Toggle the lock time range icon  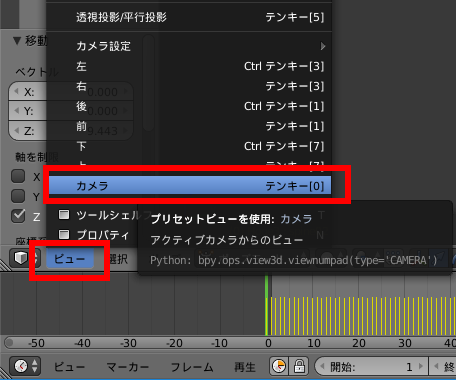click(x=299, y=366)
